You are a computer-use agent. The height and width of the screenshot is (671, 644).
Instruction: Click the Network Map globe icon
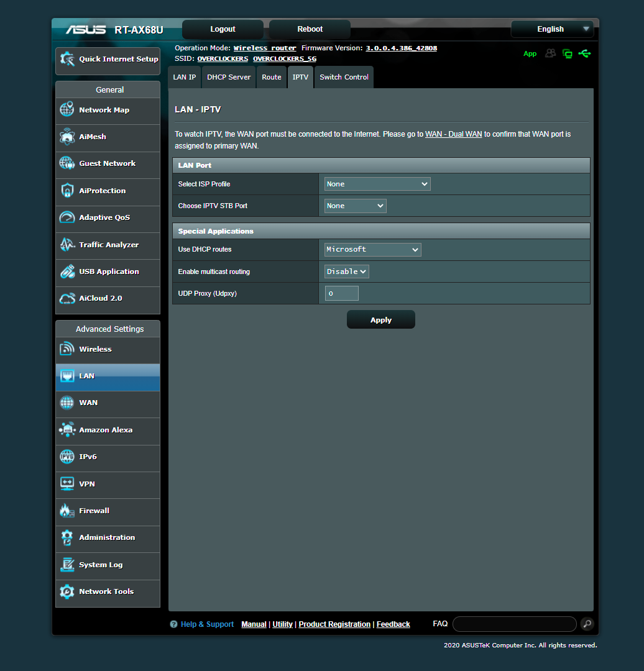coord(67,109)
